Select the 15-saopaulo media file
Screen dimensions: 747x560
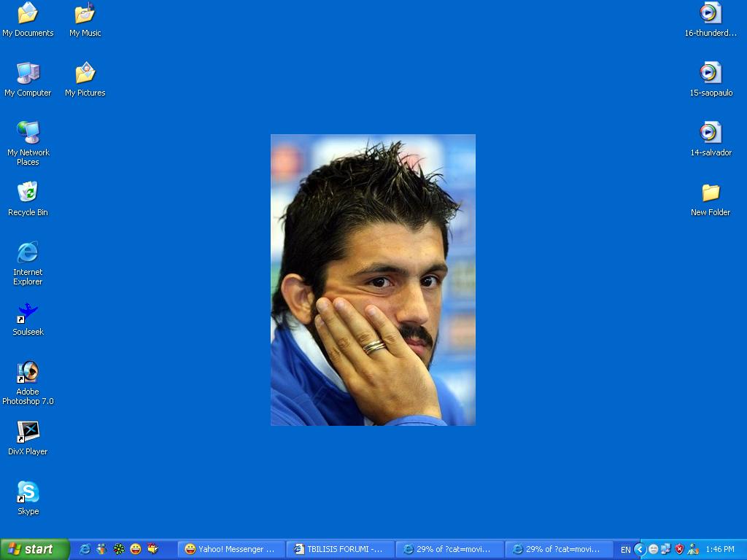pos(710,74)
